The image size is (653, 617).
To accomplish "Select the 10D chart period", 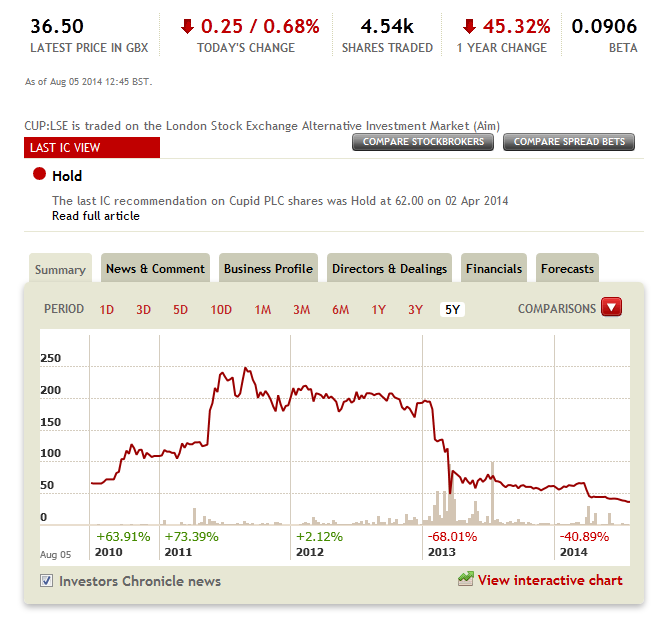I will pos(221,310).
